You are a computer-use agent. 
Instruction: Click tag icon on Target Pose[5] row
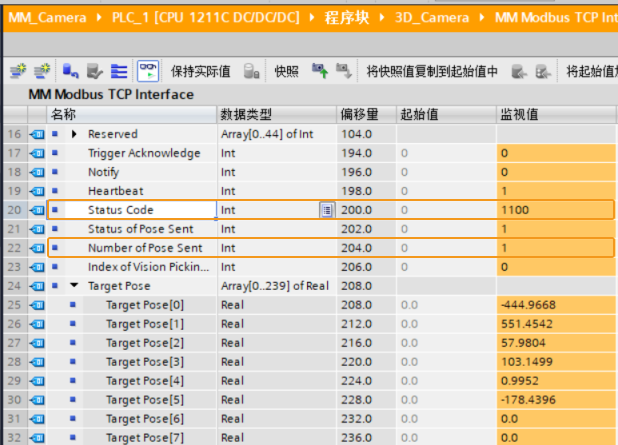37,400
